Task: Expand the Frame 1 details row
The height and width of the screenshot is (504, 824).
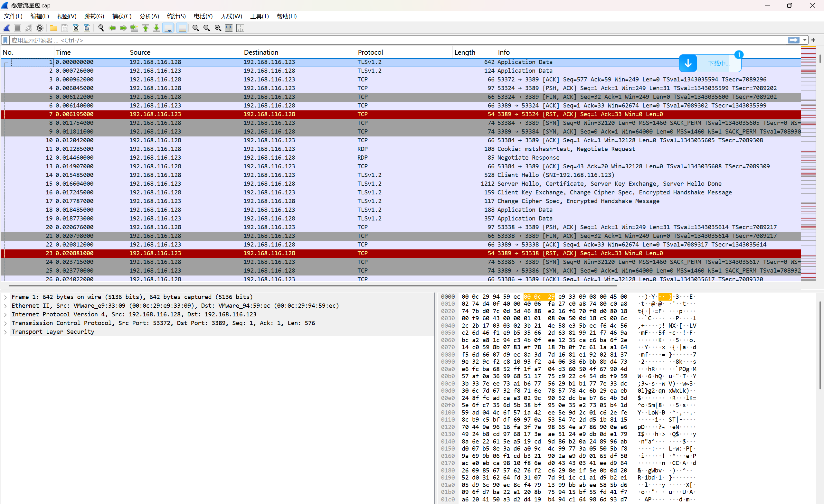Action: click(x=5, y=297)
